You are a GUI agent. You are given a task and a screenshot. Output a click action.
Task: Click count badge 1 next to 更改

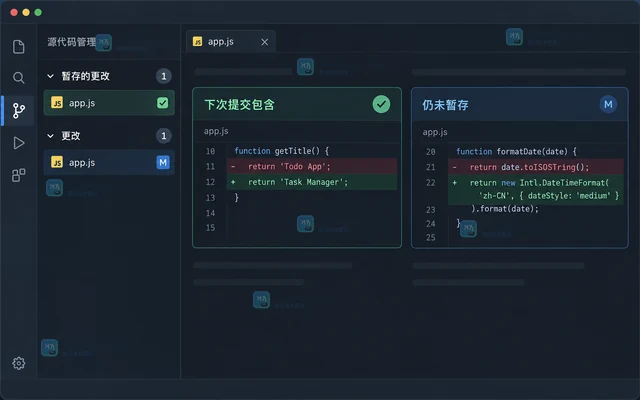point(164,136)
